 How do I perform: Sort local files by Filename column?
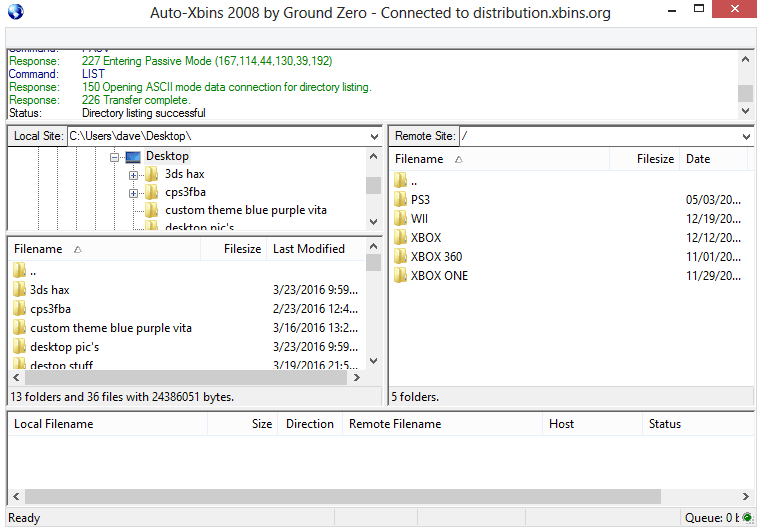click(x=104, y=249)
